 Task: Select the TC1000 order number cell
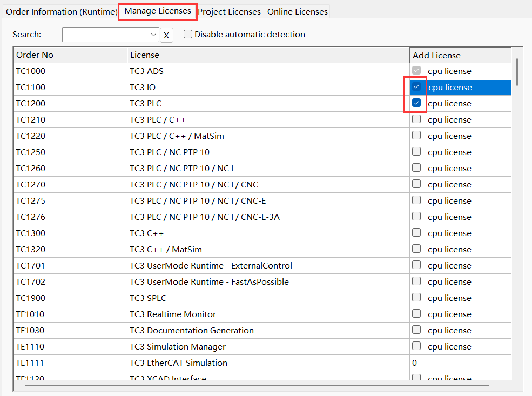(70, 71)
